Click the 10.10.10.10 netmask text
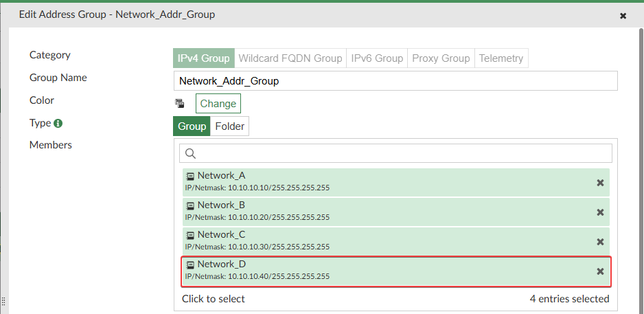644x314 pixels. point(257,188)
